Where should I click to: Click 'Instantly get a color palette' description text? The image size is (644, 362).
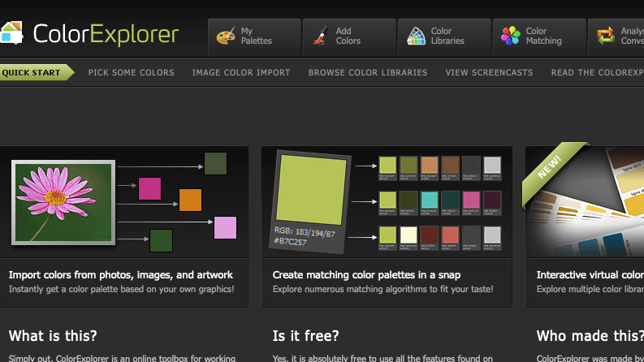click(x=122, y=289)
